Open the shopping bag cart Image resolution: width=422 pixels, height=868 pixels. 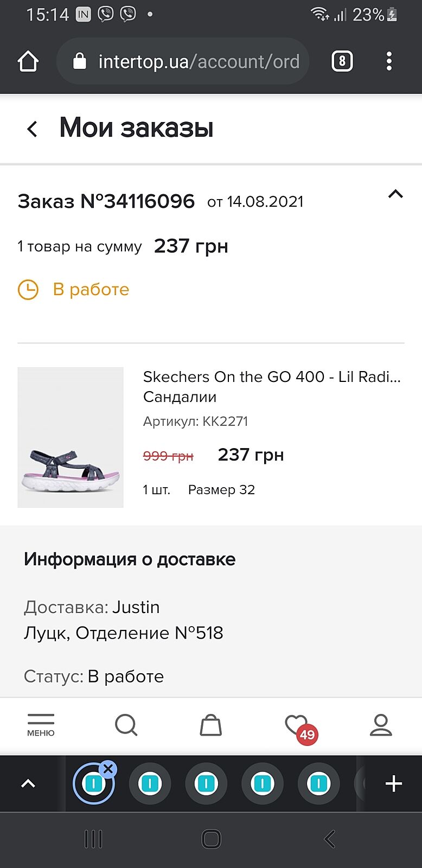[x=210, y=725]
